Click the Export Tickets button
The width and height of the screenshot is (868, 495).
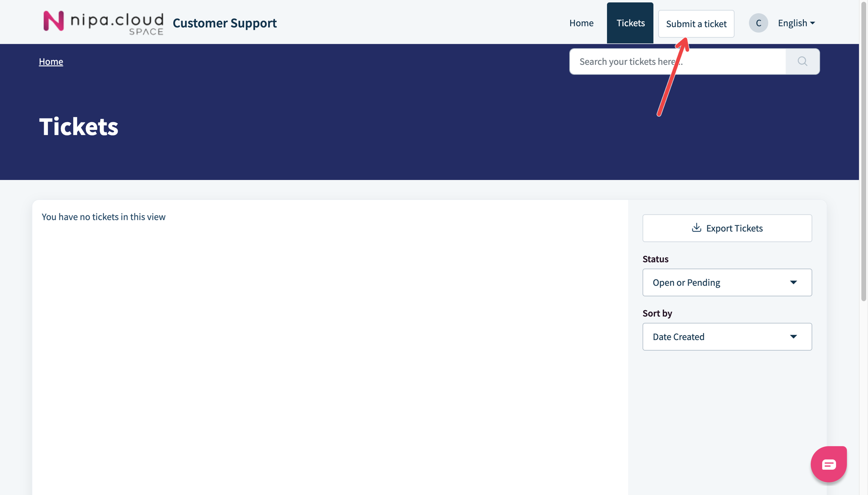[x=727, y=228]
